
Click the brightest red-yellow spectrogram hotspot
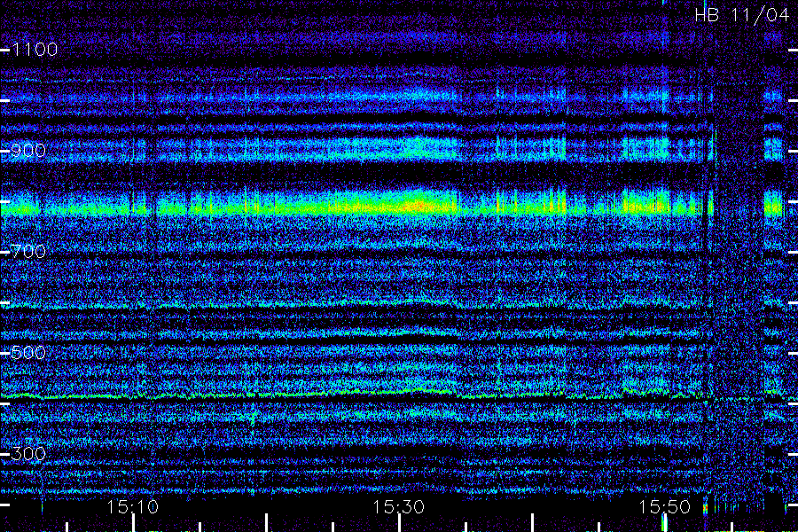419,206
